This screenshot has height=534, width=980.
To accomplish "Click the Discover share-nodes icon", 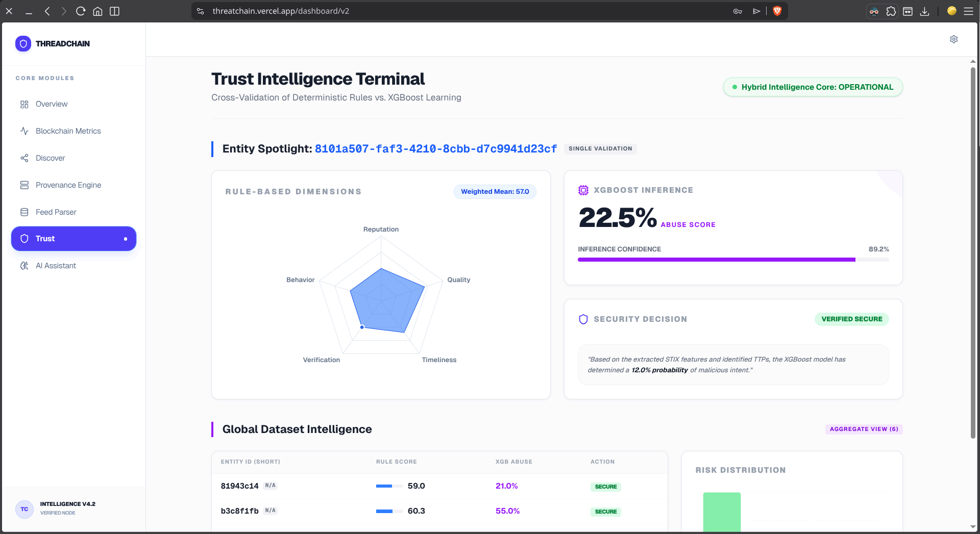I will tap(24, 158).
